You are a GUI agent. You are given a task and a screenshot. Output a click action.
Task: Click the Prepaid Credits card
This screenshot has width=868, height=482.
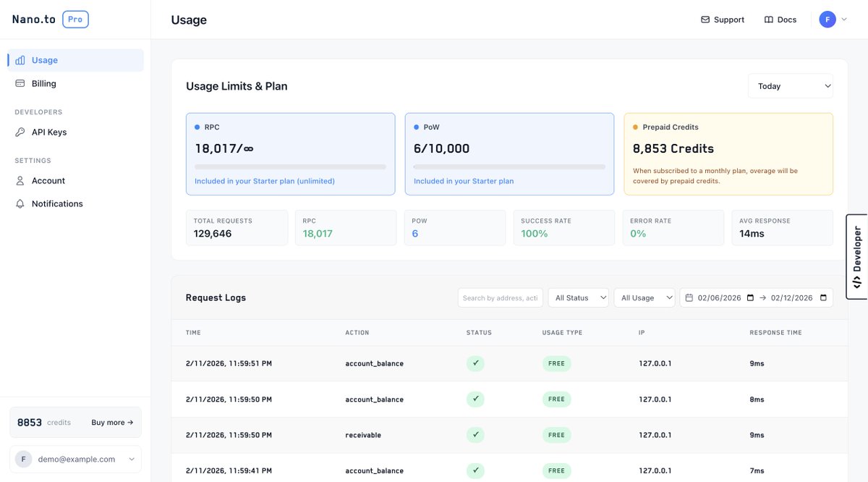point(728,153)
